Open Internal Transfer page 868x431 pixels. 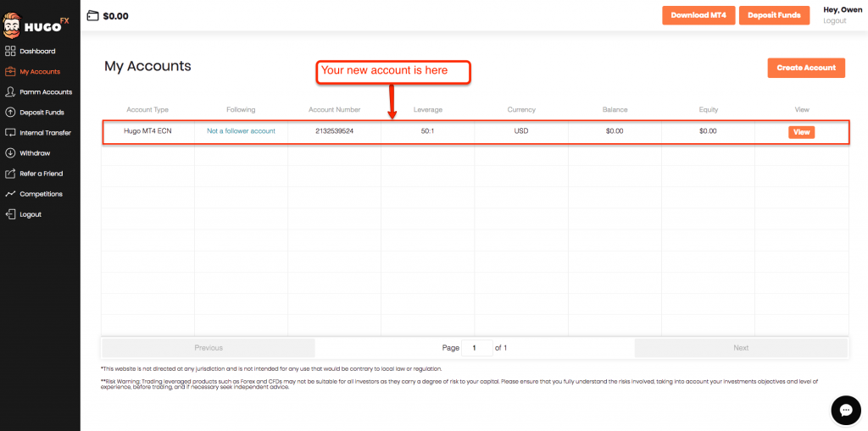[46, 133]
